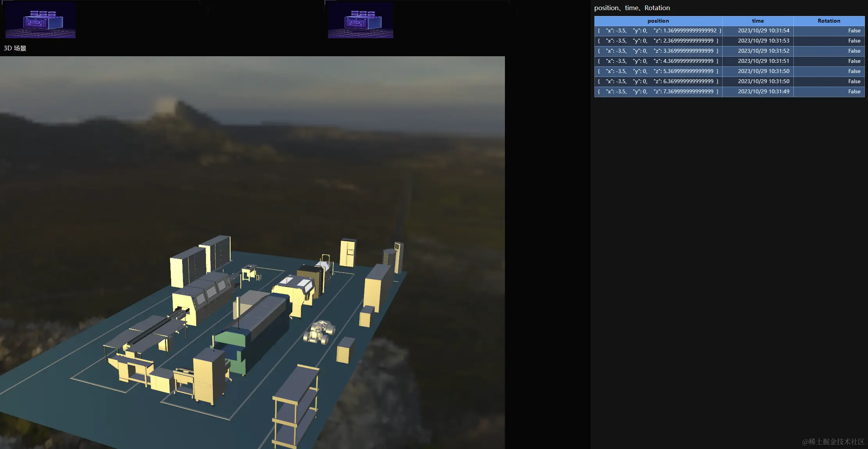868x449 pixels.
Task: Select the row with time 10:31:53
Action: tap(763, 41)
